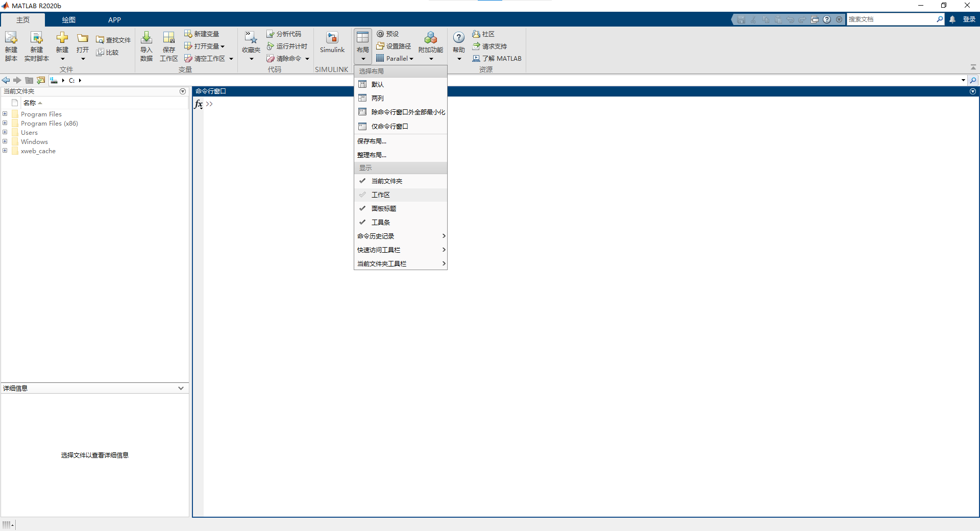Click the up-one-folder icon in address bar

29,80
